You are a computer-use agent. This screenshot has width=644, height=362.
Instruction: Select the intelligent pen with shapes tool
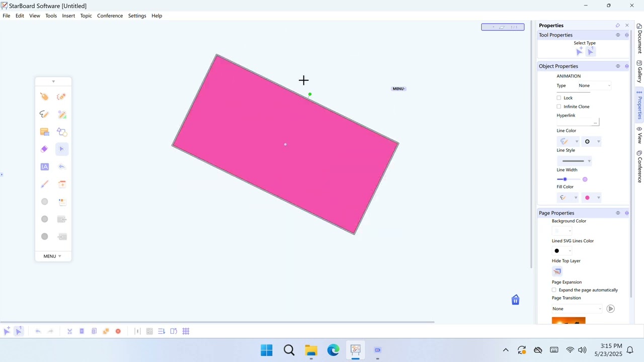pyautogui.click(x=62, y=114)
